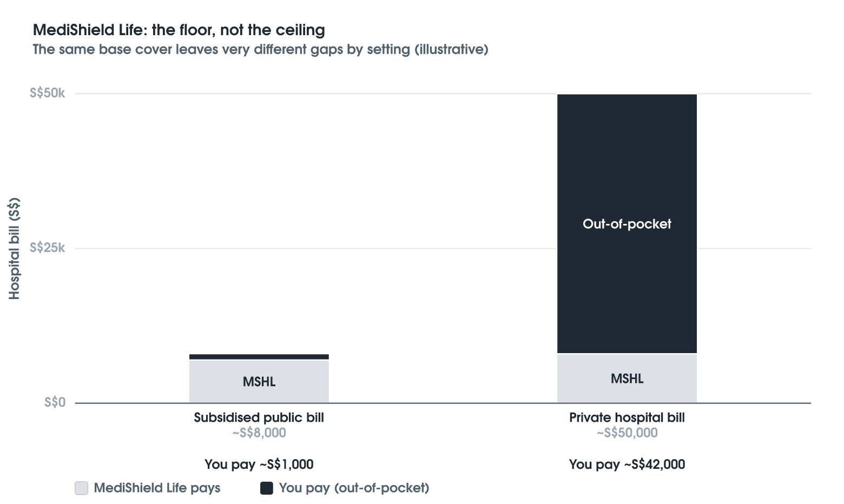This screenshot has width=844, height=504.
Task: Select the MSHL segment of subsidised public bar
Action: point(259,381)
